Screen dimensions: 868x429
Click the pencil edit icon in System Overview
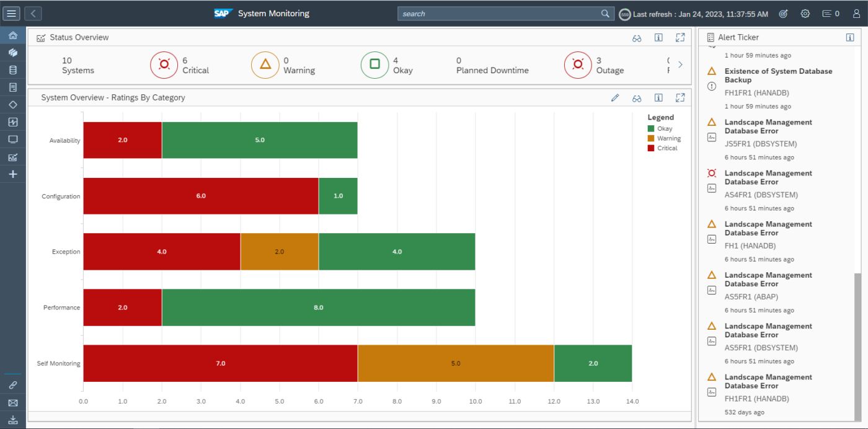(x=615, y=98)
